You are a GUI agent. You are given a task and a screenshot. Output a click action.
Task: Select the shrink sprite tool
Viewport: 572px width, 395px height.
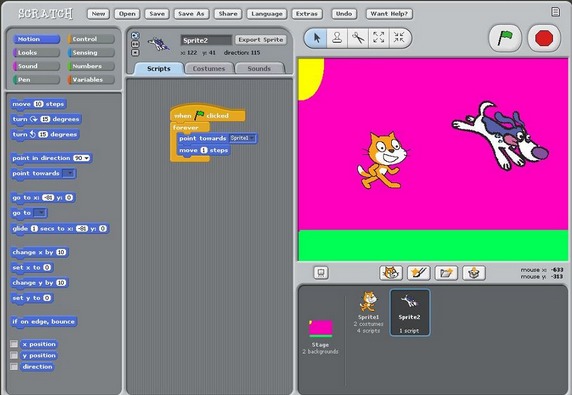(399, 38)
